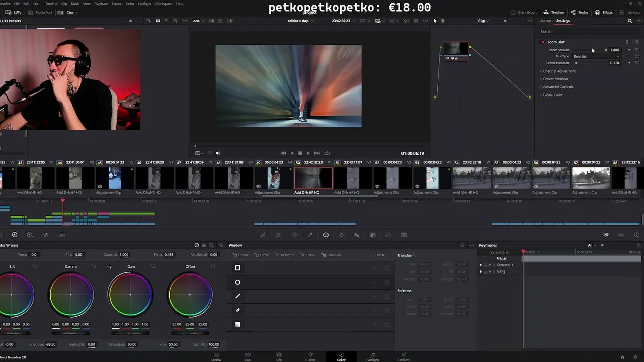Viewport: 644px width, 362px height.
Task: Enable the circle window shape row
Action: coord(238,282)
